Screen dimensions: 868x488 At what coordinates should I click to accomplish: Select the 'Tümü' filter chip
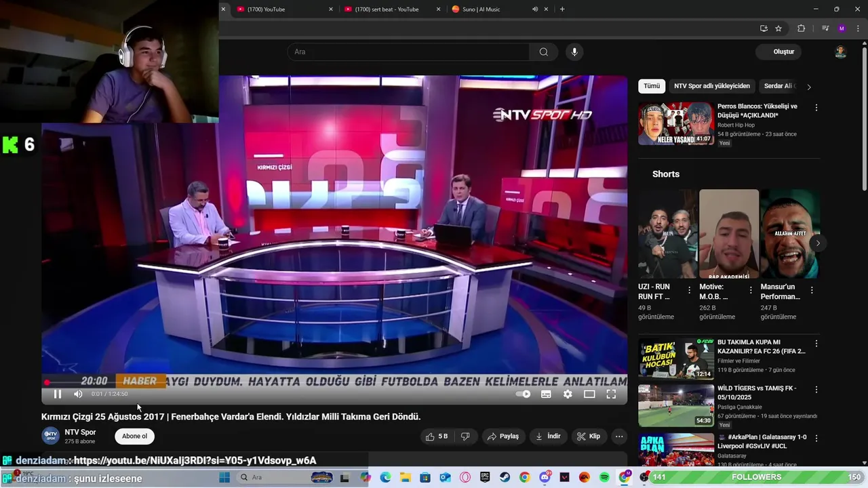(652, 86)
